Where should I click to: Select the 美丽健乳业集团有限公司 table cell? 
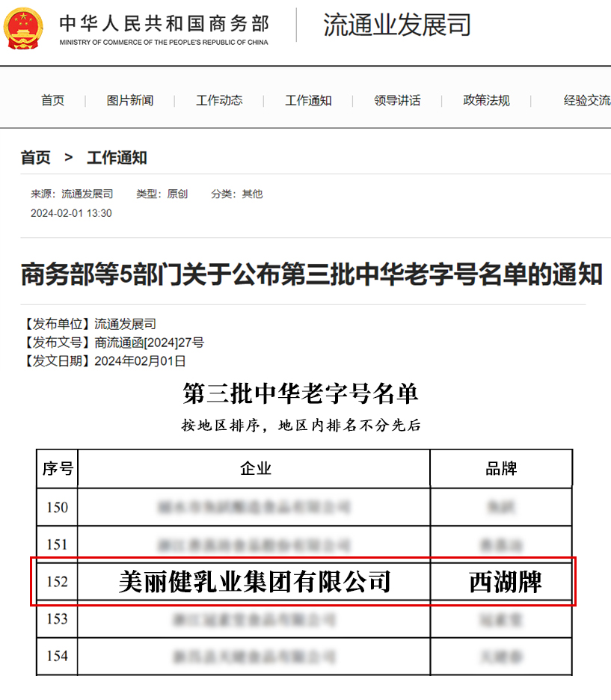(254, 582)
